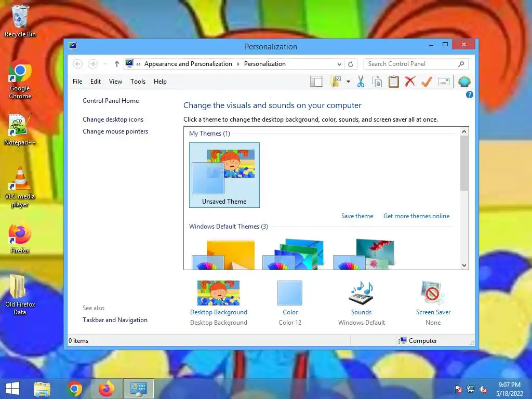This screenshot has width=532, height=399.
Task: Click the taskbar clock showing 9:07 PM
Action: tap(509, 389)
